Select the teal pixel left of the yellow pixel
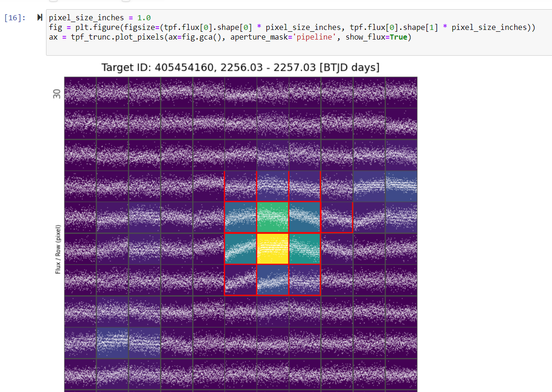This screenshot has height=392, width=552. pos(241,248)
